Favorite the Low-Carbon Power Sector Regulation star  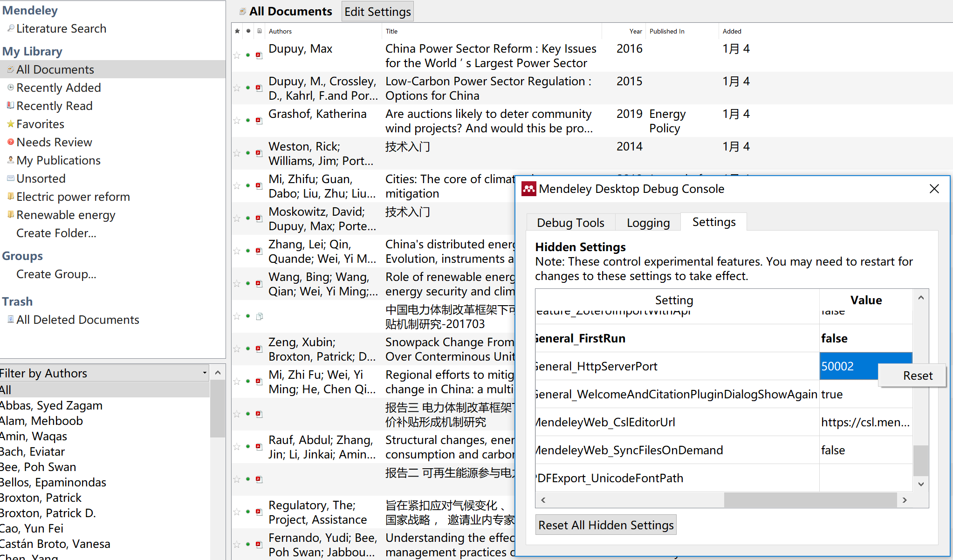coord(237,88)
